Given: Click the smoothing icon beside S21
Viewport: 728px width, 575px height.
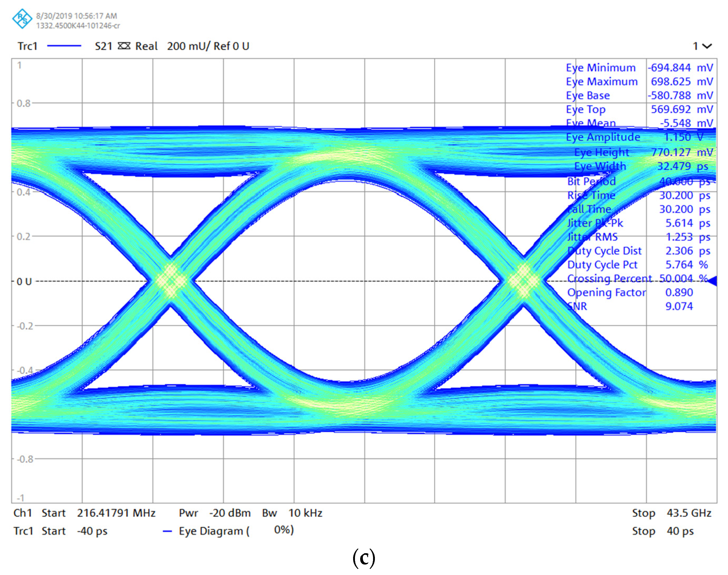Looking at the screenshot, I should coord(124,46).
